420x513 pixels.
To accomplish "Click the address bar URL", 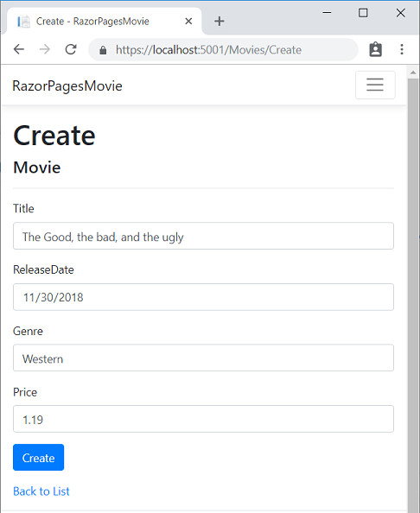I will (208, 50).
